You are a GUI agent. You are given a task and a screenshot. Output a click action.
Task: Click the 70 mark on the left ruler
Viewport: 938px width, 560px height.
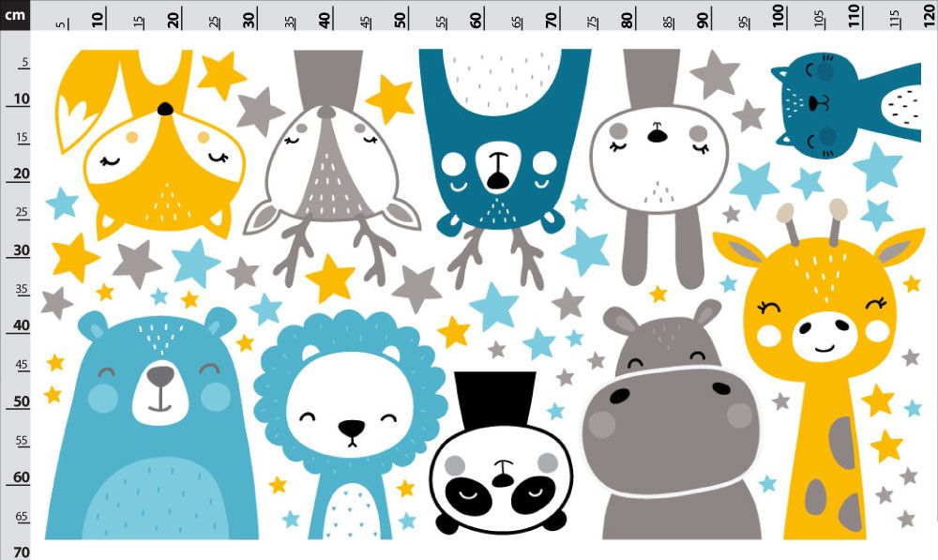pos(21,552)
